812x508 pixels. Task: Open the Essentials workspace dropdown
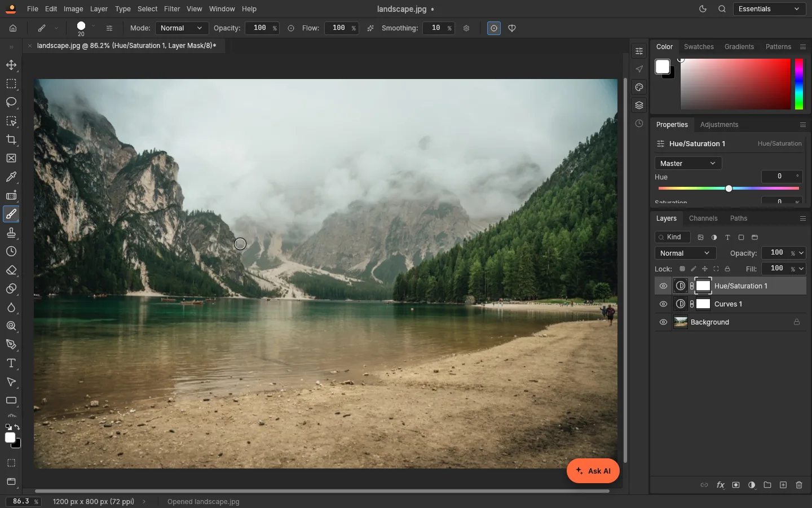[x=769, y=9]
